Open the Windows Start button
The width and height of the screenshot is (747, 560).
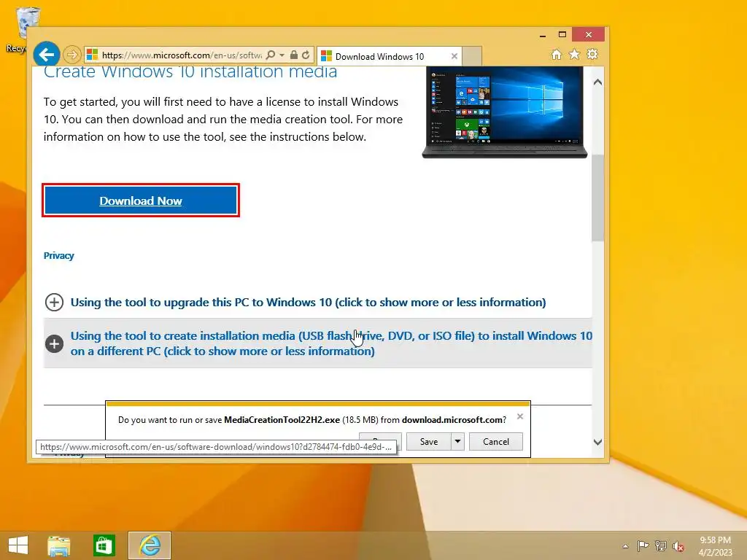point(18,545)
